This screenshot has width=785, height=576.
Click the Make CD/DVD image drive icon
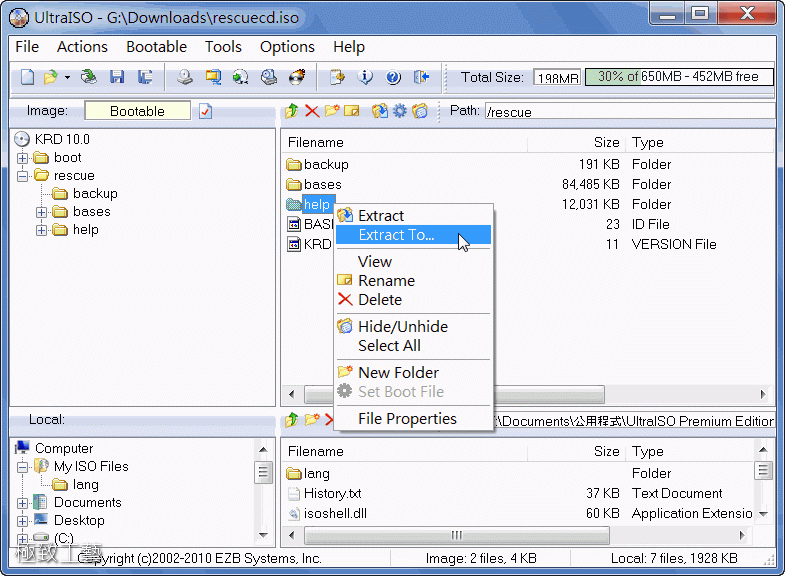tap(185, 77)
